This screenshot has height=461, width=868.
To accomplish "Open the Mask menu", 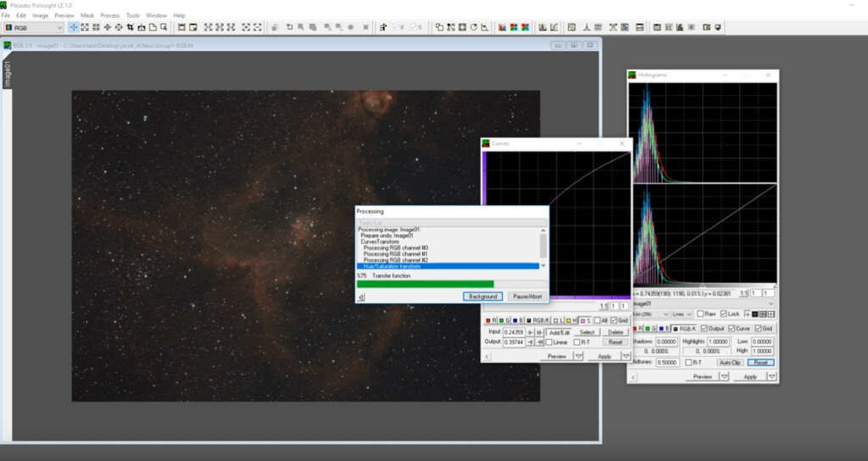I will 87,15.
